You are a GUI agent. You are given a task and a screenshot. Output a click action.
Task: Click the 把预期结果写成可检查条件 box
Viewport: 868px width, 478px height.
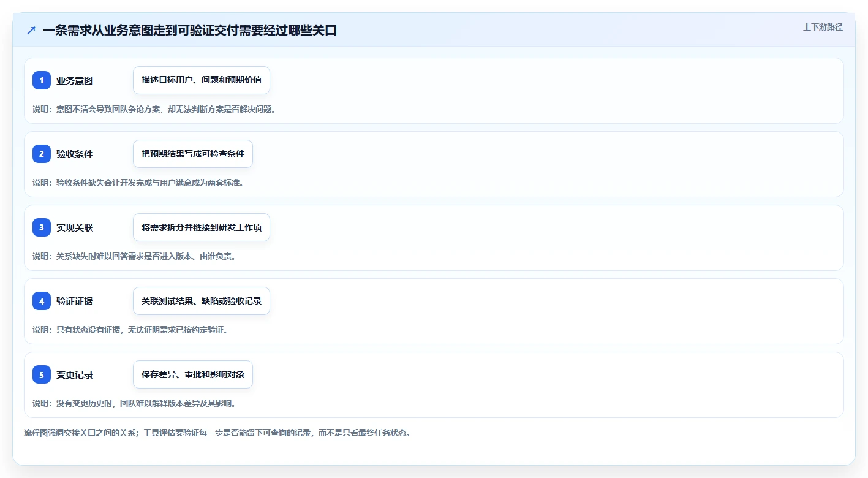[193, 154]
